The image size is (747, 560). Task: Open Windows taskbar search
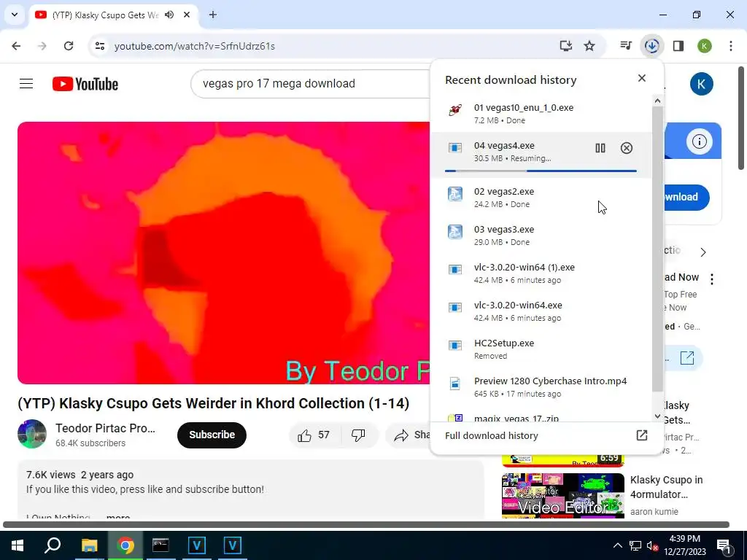pos(53,545)
